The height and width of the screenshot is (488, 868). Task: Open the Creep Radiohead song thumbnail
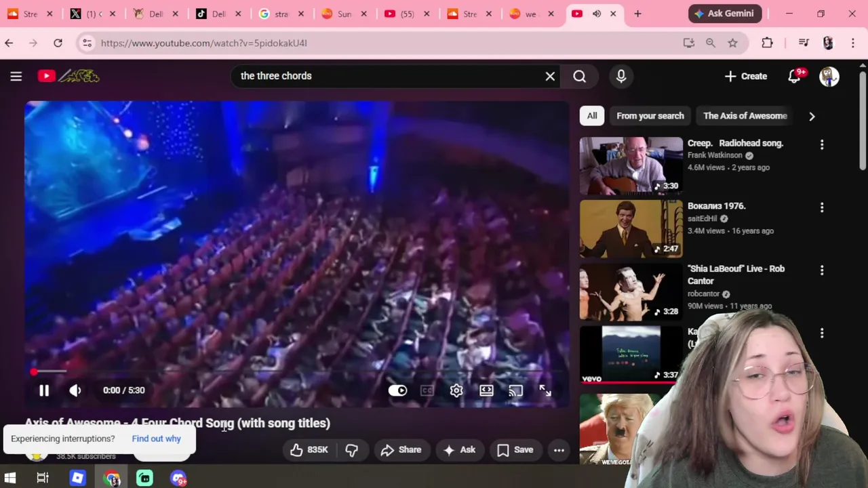[x=631, y=166]
